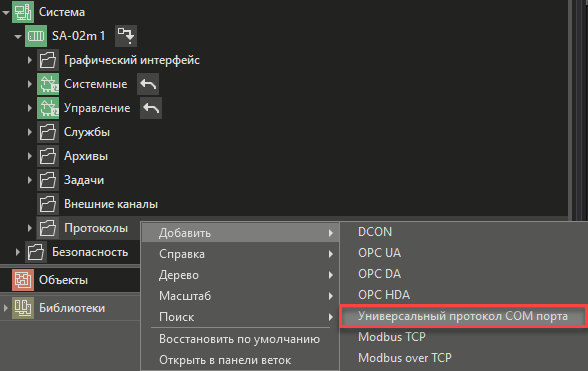
Task: Select OPC UA protocol option
Action: 379,253
